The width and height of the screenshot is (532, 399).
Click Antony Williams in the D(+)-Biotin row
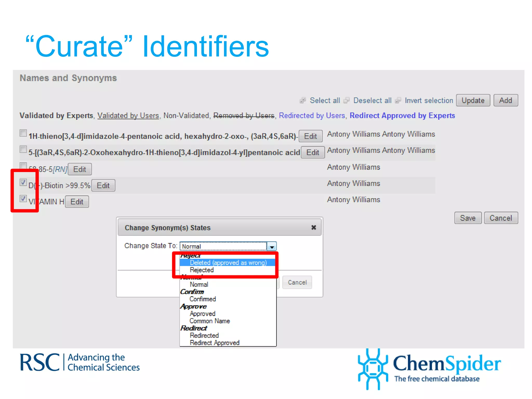[354, 183]
